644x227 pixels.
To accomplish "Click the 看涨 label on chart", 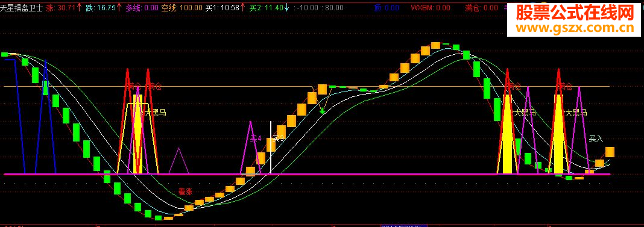I will coord(185,191).
